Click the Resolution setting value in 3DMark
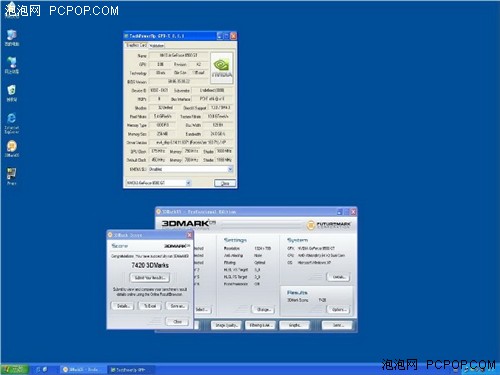 click(x=263, y=248)
